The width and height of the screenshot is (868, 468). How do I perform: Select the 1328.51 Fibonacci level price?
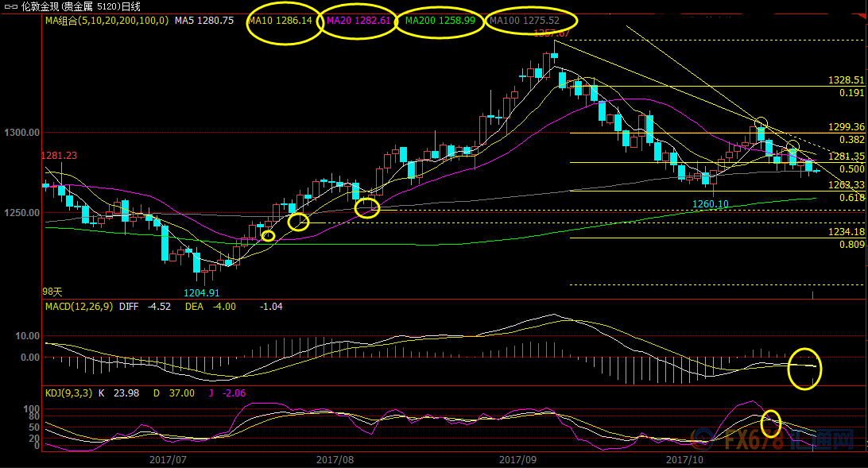pyautogui.click(x=846, y=80)
